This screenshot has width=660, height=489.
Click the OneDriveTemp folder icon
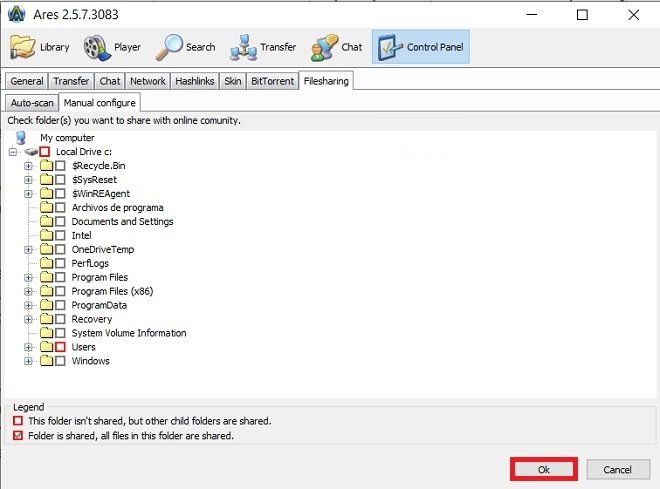[x=46, y=249]
